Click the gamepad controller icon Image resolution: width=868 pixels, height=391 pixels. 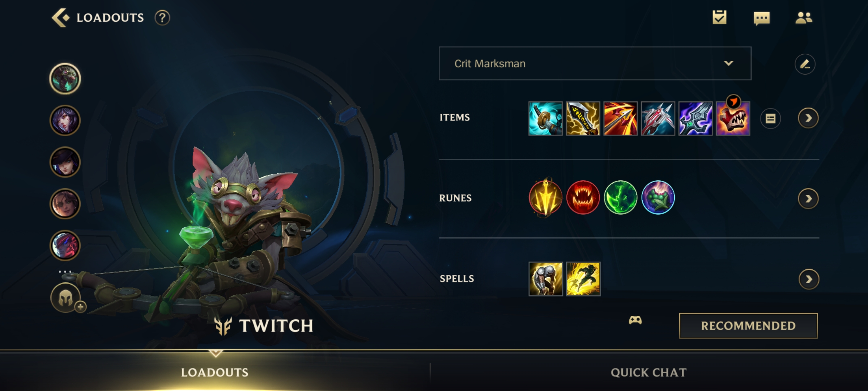(635, 320)
